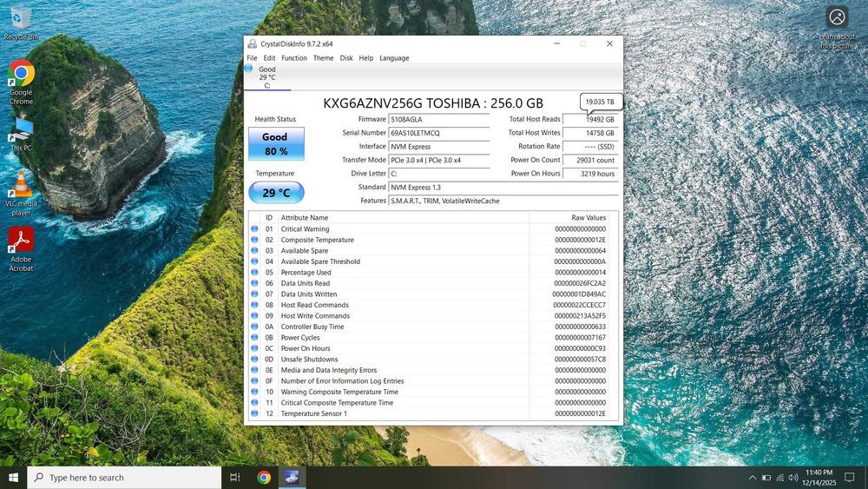This screenshot has width=868, height=489.
Task: Select the Available Spare Threshold row text
Action: pos(320,261)
